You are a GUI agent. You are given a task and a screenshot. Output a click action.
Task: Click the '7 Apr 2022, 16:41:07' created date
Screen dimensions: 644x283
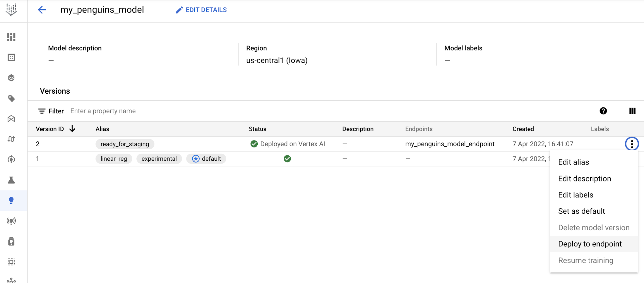coord(543,144)
